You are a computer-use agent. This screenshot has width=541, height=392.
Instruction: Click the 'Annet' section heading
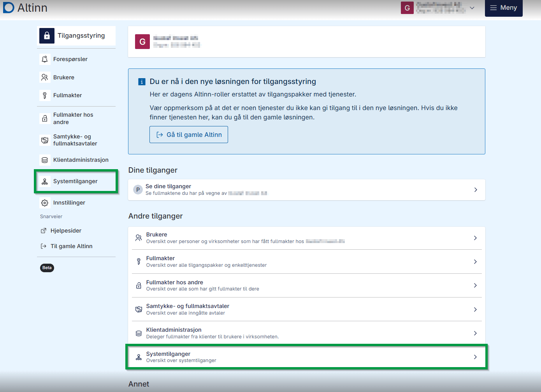(x=139, y=384)
